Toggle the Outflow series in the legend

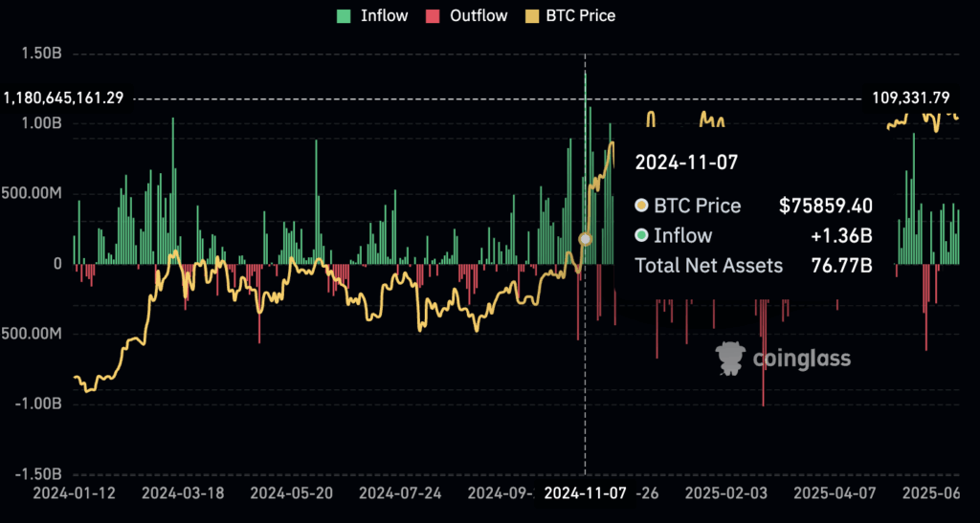(x=467, y=15)
